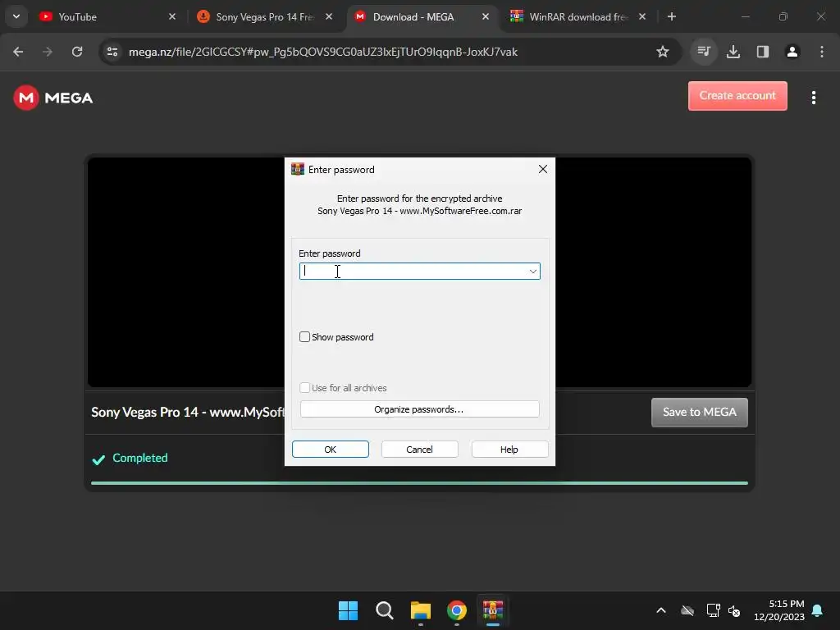The height and width of the screenshot is (630, 840).
Task: Click Cancel in password dialog
Action: (x=419, y=450)
